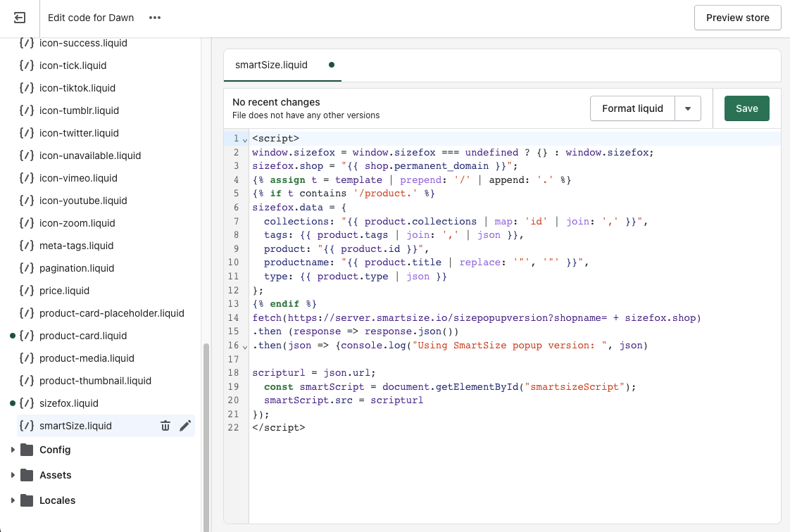This screenshot has width=790, height=532.
Task: Click the exit editor icon at top left
Action: point(20,18)
